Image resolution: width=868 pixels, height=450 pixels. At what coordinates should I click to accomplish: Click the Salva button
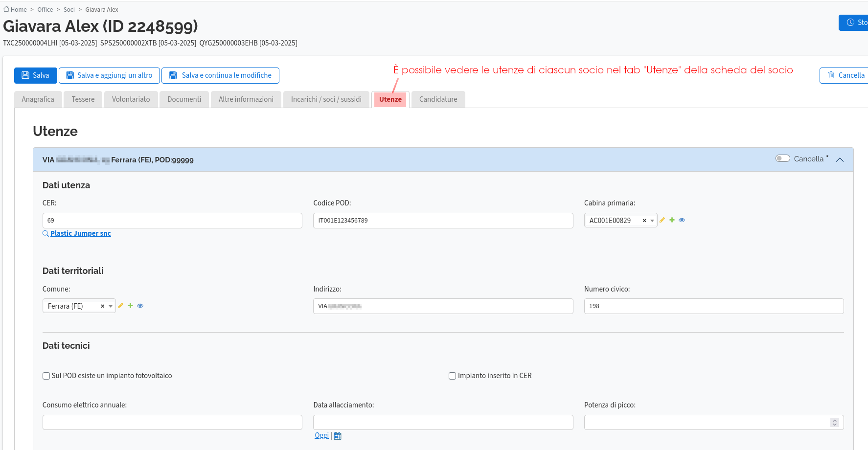(36, 75)
